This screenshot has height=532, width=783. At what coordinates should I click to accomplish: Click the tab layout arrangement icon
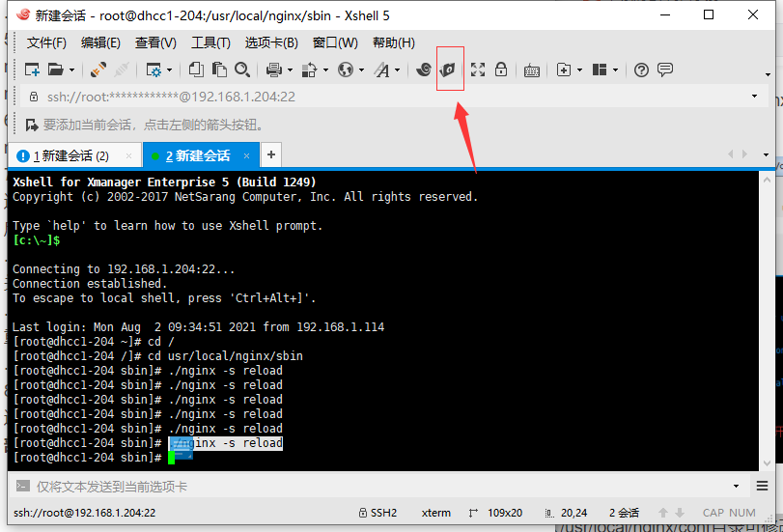click(x=600, y=70)
